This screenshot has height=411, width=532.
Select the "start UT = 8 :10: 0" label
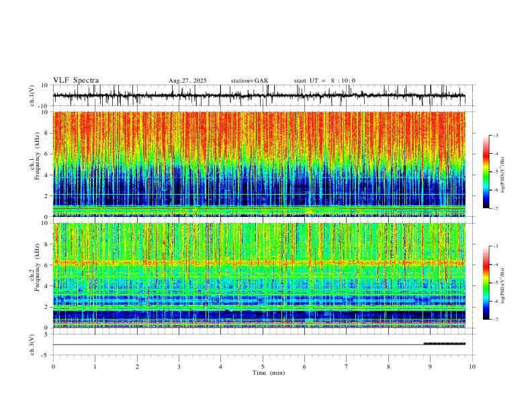point(324,81)
